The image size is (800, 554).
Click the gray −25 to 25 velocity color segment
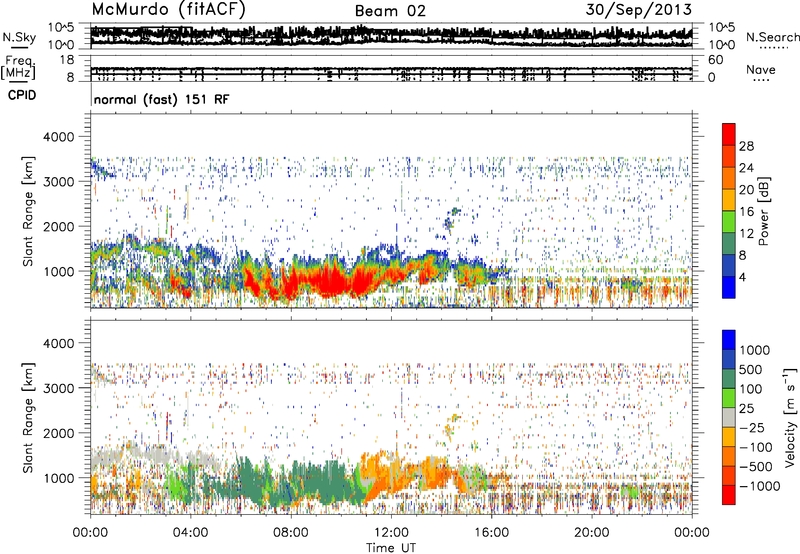click(729, 418)
